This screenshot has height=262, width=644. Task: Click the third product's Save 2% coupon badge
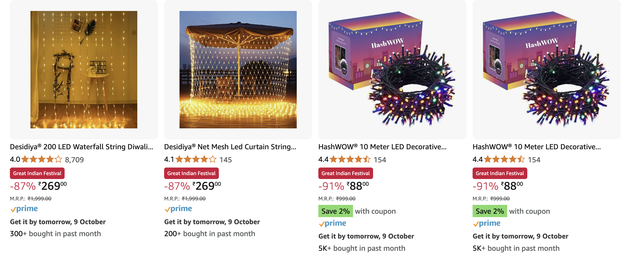click(x=336, y=211)
